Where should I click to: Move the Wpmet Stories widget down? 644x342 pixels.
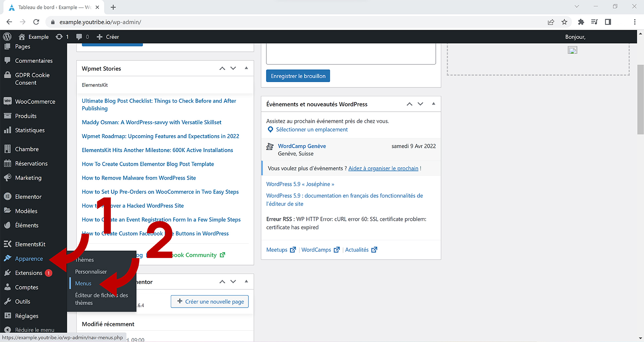pos(233,68)
